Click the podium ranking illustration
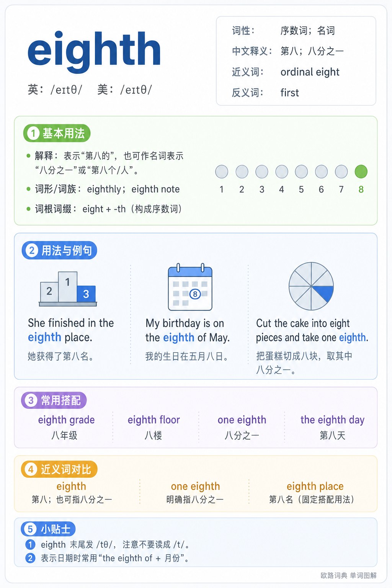 click(68, 289)
